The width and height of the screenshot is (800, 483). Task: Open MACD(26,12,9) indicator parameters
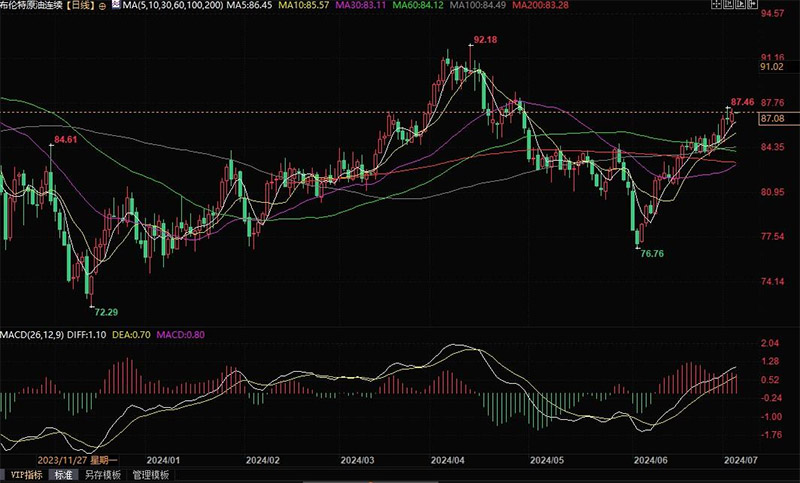tap(32, 335)
